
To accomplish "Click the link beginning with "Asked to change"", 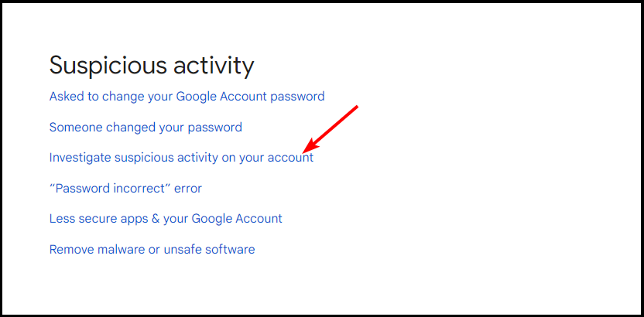I will [187, 97].
